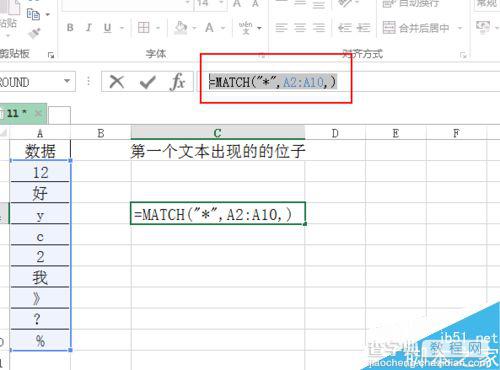
Task: Select column C header
Action: [x=218, y=133]
